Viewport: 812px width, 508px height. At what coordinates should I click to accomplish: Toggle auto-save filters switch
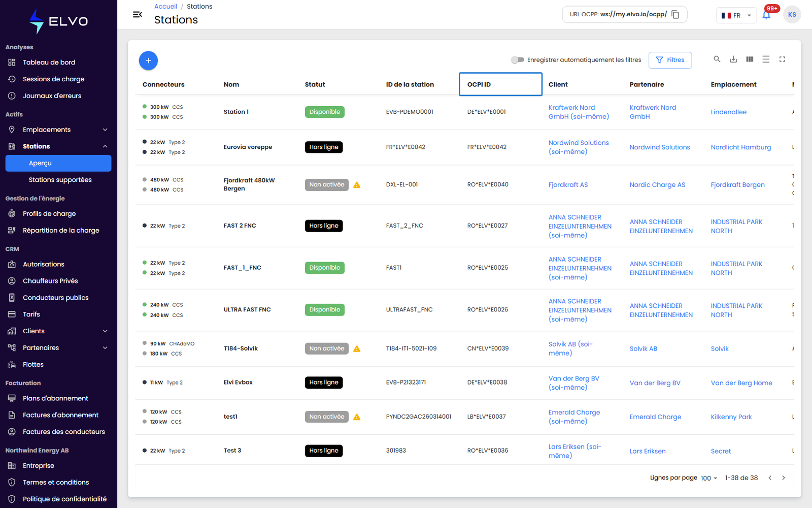[517, 60]
